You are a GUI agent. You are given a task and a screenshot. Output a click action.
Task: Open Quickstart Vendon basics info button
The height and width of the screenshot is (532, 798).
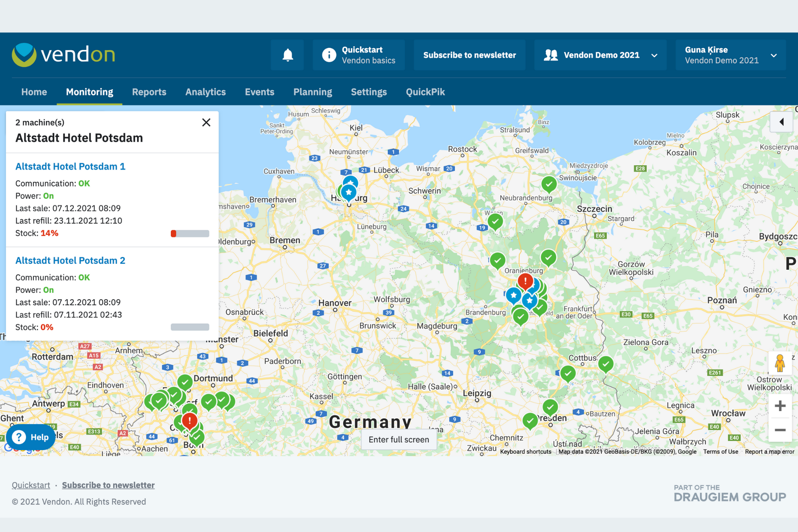(359, 55)
